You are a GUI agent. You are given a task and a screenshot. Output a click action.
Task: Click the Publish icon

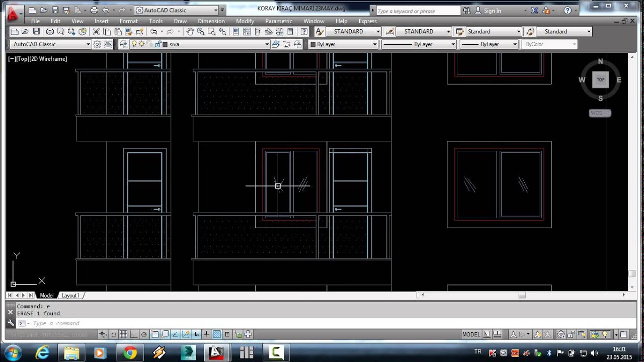[x=71, y=31]
